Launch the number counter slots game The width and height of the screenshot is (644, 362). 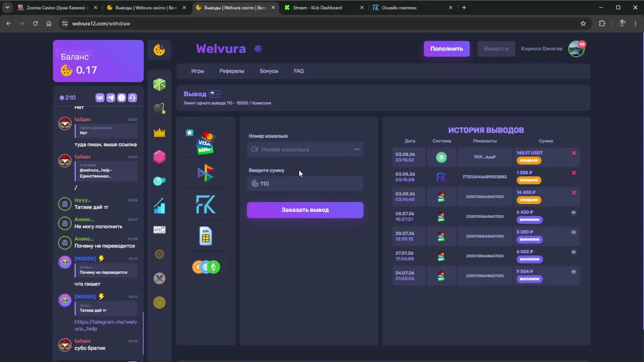coord(159,230)
